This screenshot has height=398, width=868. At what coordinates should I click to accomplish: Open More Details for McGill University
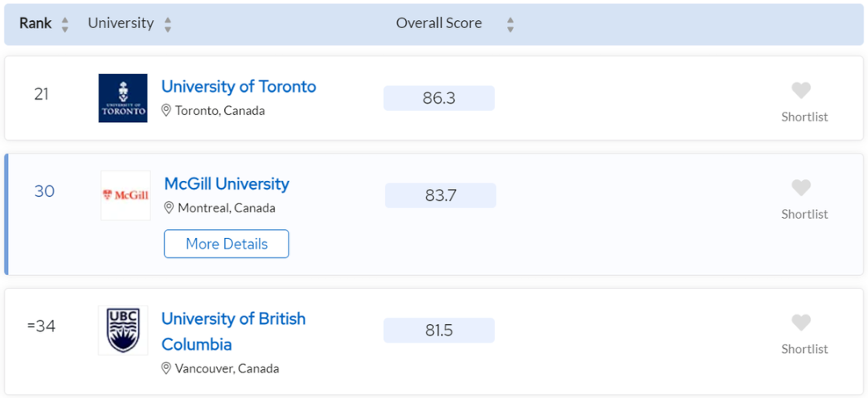coord(227,244)
